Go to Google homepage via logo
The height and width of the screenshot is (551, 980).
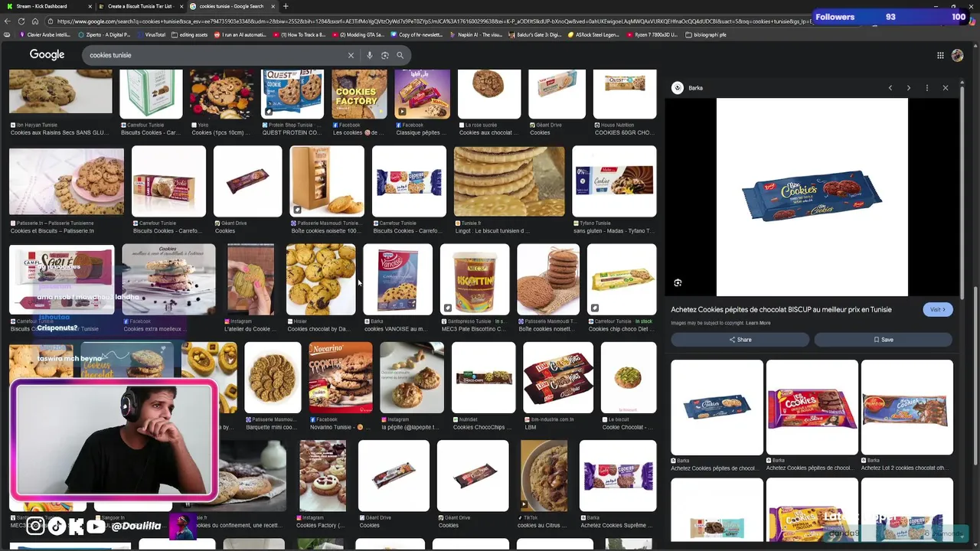(47, 54)
